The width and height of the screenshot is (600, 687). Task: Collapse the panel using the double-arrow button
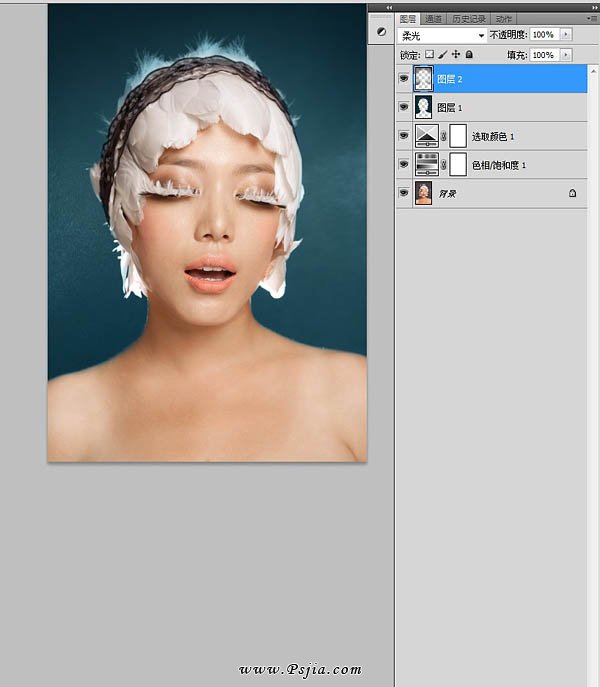[389, 7]
